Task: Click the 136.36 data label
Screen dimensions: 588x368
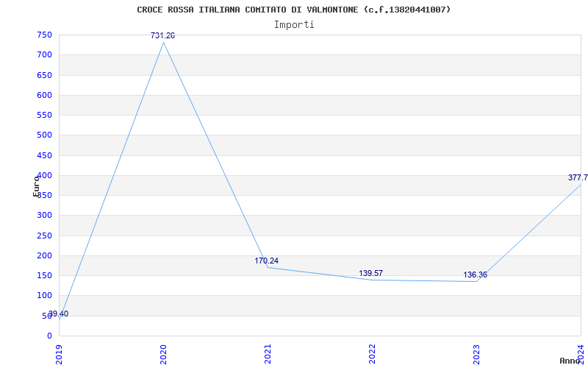Action: point(475,275)
